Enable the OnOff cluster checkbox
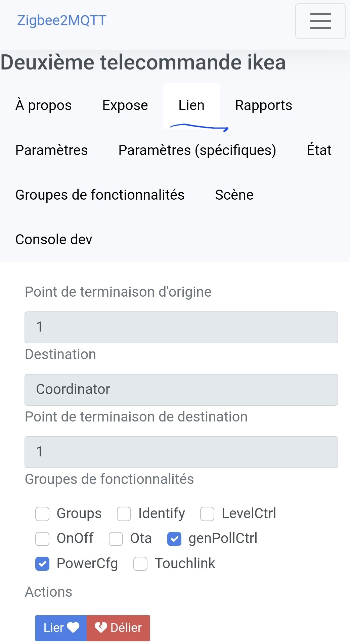Image resolution: width=350 pixels, height=644 pixels. pyautogui.click(x=42, y=539)
